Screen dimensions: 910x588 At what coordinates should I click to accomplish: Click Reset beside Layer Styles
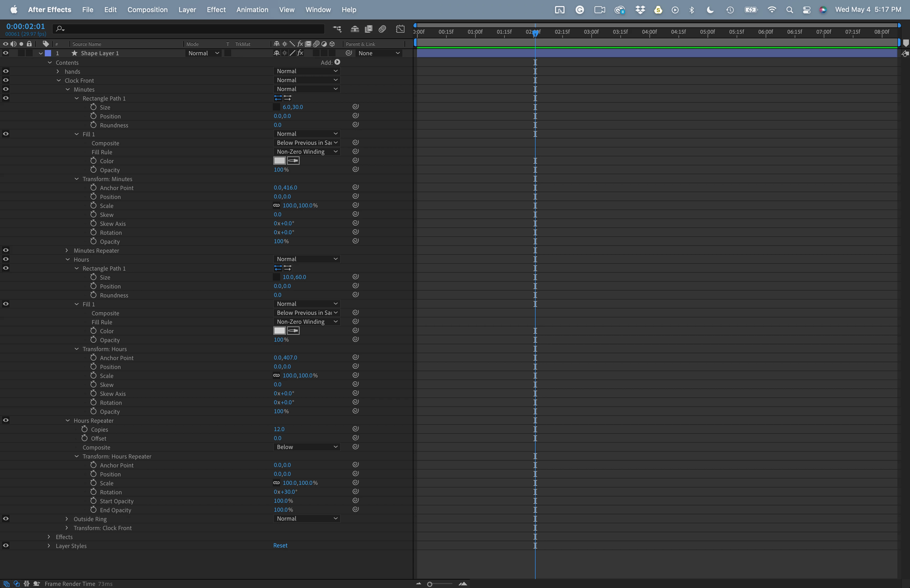280,546
